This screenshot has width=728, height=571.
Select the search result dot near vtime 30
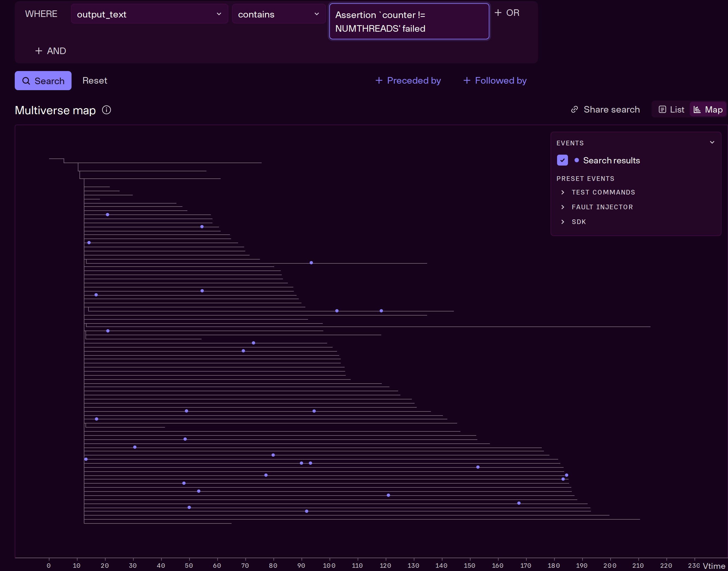pos(135,447)
